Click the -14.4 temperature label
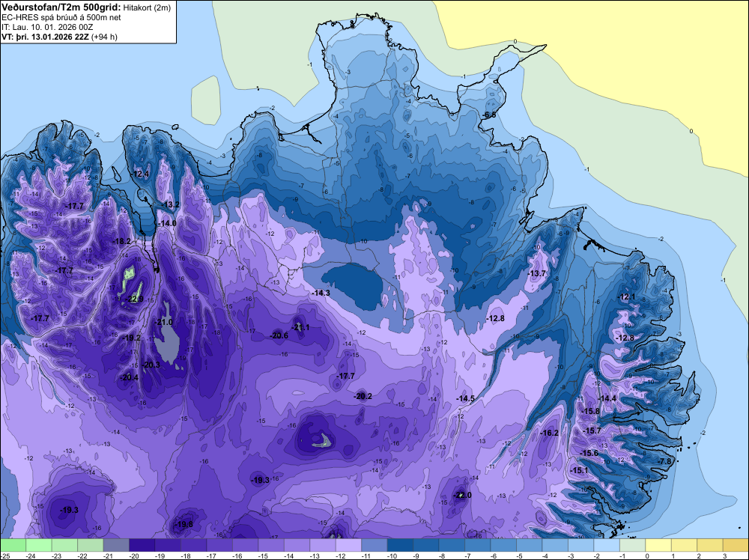This screenshot has height=560, width=749. (x=608, y=398)
